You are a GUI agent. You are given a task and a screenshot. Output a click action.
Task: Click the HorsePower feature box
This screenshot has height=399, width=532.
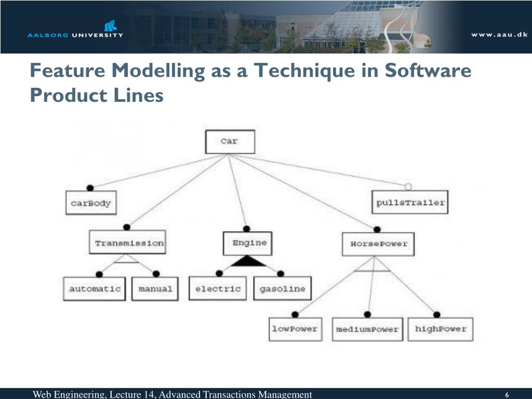[378, 244]
